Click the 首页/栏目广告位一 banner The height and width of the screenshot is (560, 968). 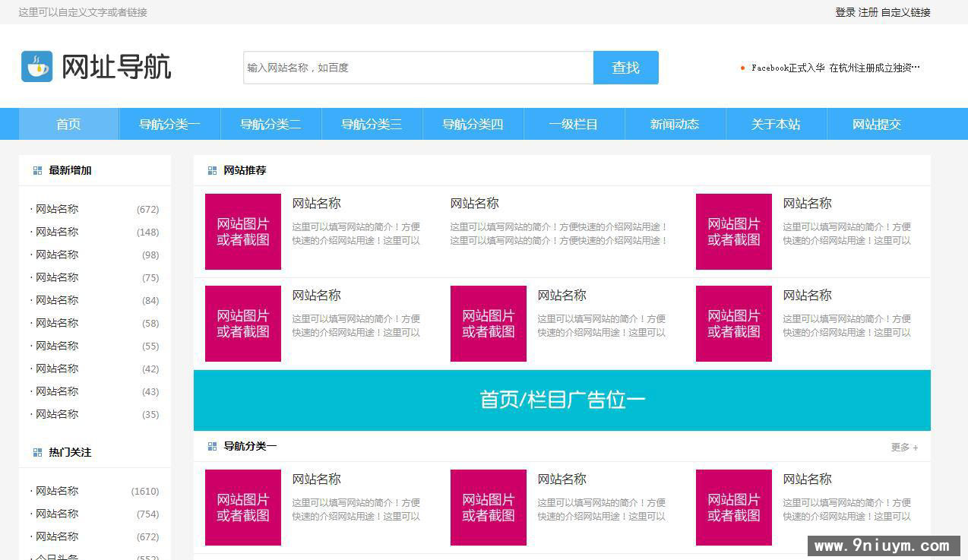click(x=562, y=399)
